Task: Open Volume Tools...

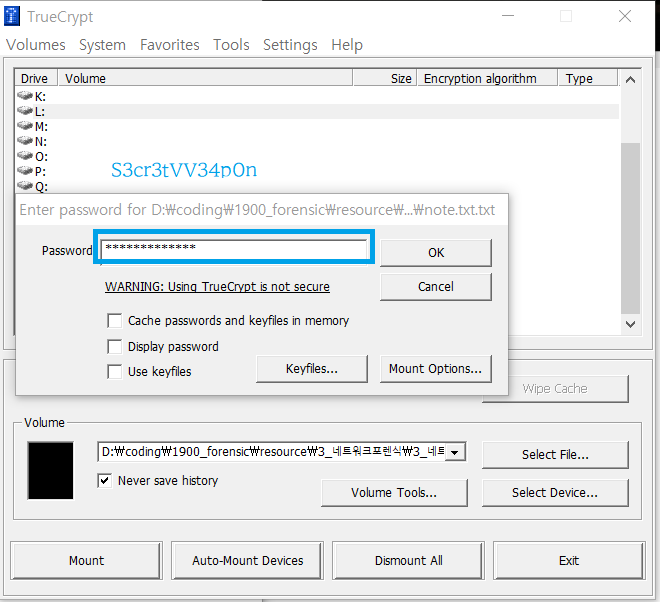Action: [394, 493]
